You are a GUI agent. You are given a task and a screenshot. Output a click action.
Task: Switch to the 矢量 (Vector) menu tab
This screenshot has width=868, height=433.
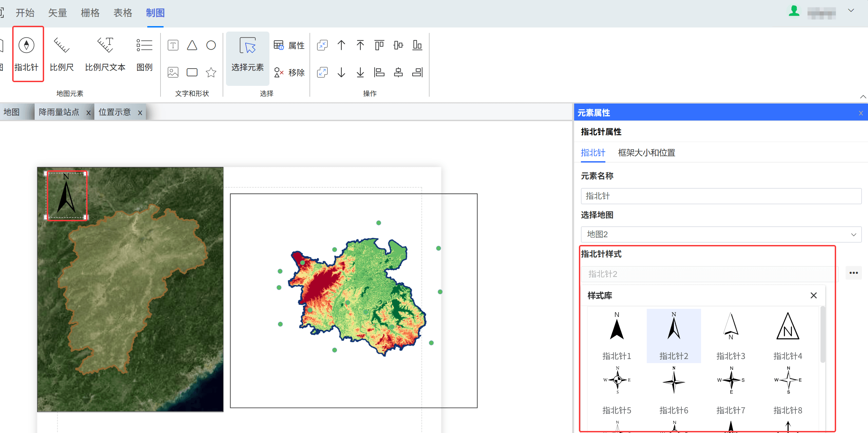pyautogui.click(x=57, y=13)
